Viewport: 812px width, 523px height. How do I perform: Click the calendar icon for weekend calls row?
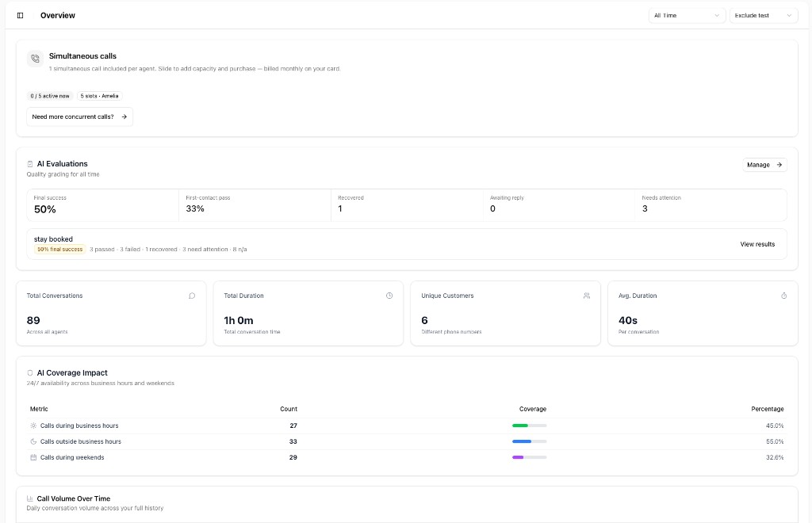33,457
